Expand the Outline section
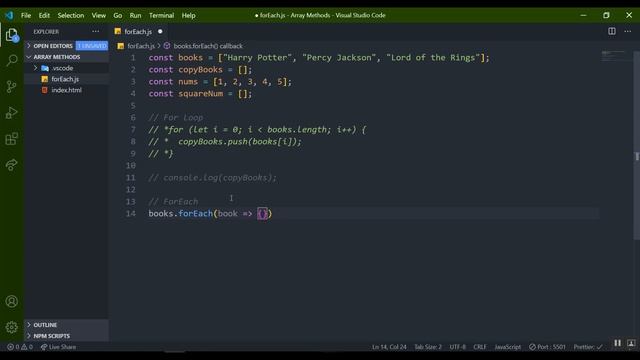 click(x=67, y=325)
